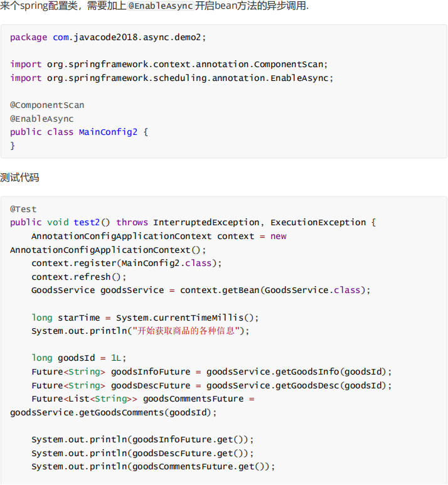Click the ComponentScan import statement

pos(169,65)
